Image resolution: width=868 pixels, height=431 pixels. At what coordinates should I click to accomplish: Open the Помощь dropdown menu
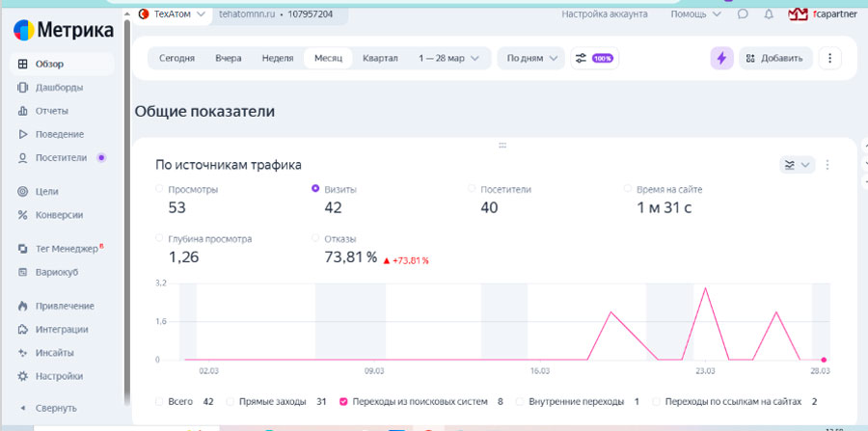point(695,13)
